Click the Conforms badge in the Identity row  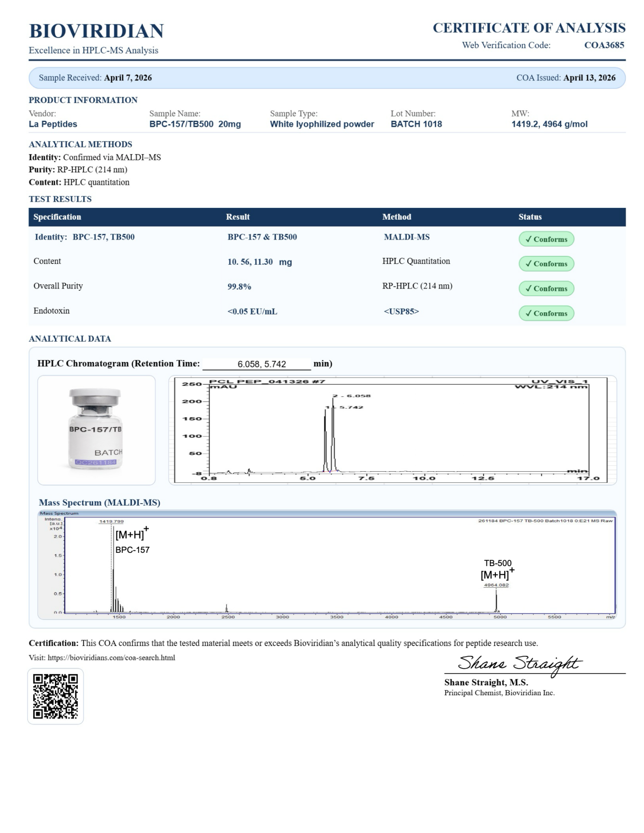(x=546, y=239)
